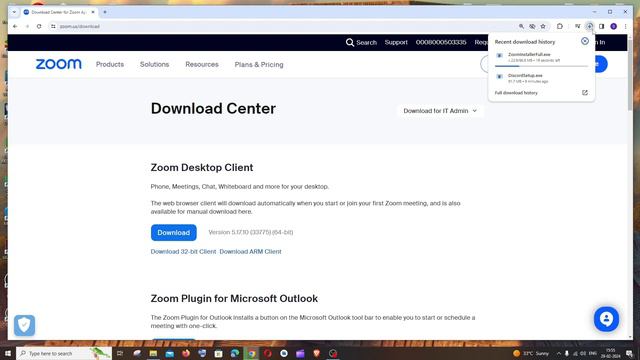Viewport: 640px width, 360px height.
Task: Open the Solutions menu
Action: coord(154,64)
